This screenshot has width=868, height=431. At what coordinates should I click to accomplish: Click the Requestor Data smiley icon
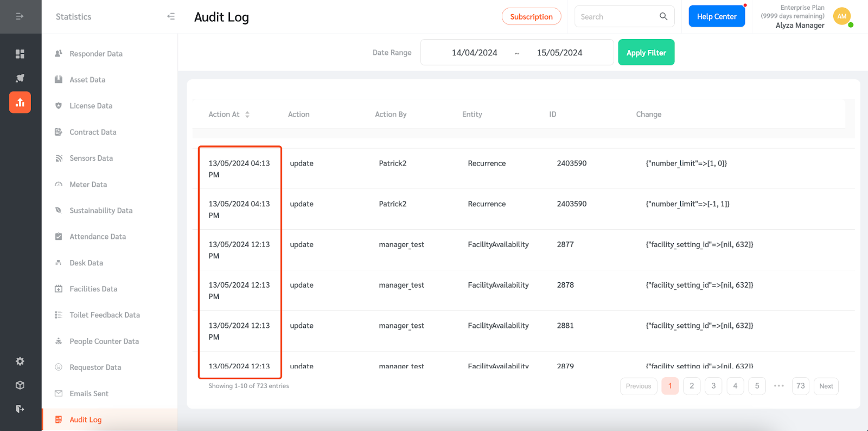[59, 367]
